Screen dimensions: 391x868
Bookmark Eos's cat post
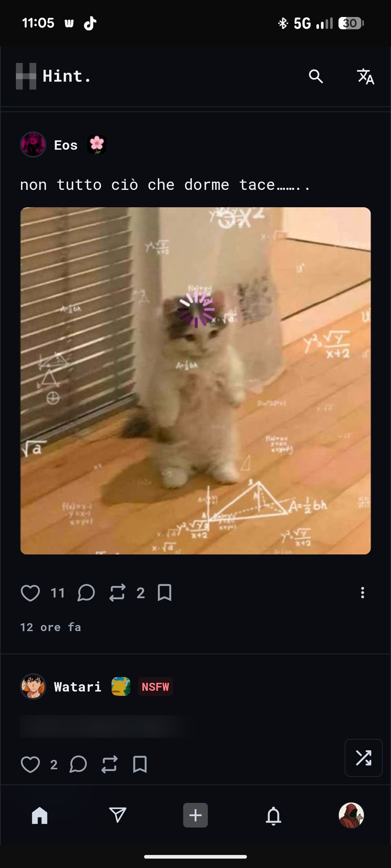[164, 593]
